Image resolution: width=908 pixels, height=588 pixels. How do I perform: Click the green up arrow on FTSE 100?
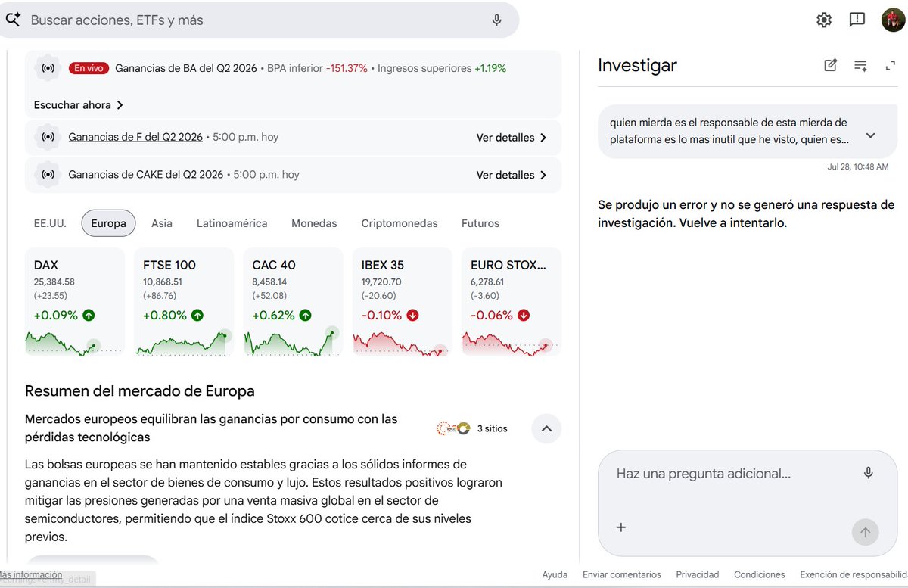pyautogui.click(x=197, y=316)
